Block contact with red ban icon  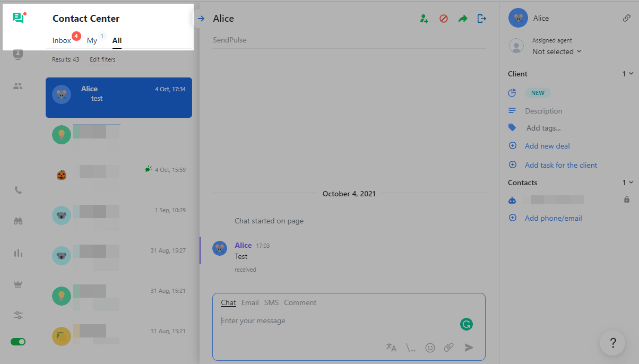pos(444,19)
